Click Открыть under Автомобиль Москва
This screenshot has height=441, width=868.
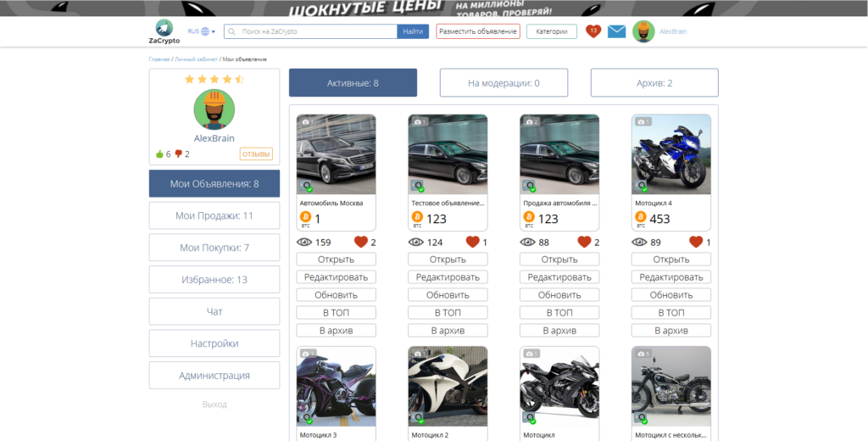click(336, 260)
